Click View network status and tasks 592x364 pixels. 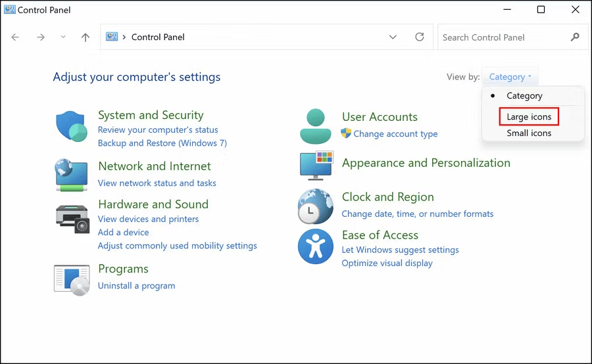157,183
